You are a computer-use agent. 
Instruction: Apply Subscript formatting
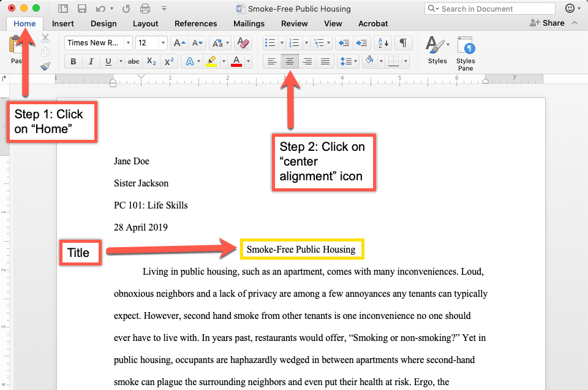pyautogui.click(x=151, y=61)
